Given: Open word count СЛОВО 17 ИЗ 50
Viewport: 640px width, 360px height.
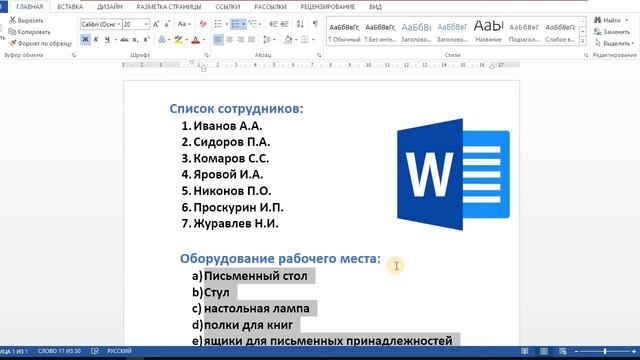Looking at the screenshot, I should [59, 351].
